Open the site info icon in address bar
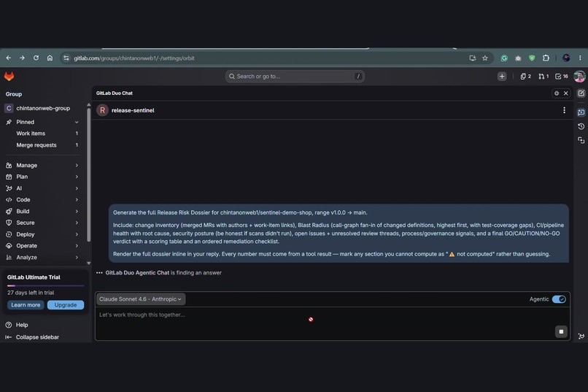This screenshot has height=392, width=588. click(x=66, y=58)
